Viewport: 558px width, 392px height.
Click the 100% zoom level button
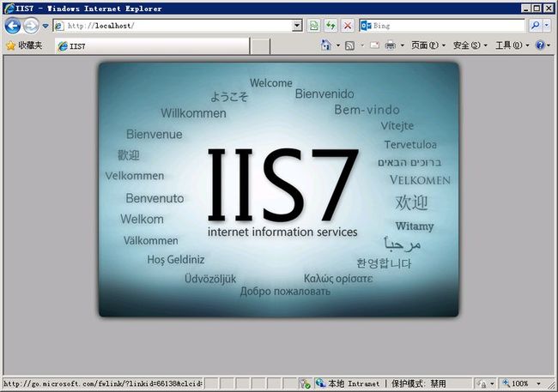point(515,383)
